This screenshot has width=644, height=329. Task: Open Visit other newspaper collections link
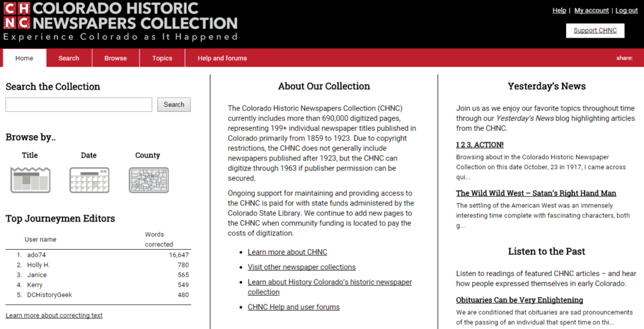pyautogui.click(x=301, y=267)
